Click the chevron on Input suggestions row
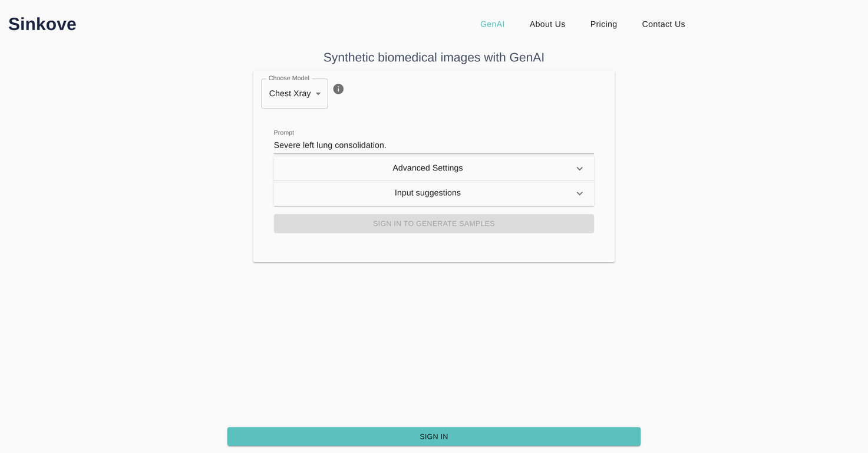This screenshot has height=453, width=868. (x=579, y=193)
